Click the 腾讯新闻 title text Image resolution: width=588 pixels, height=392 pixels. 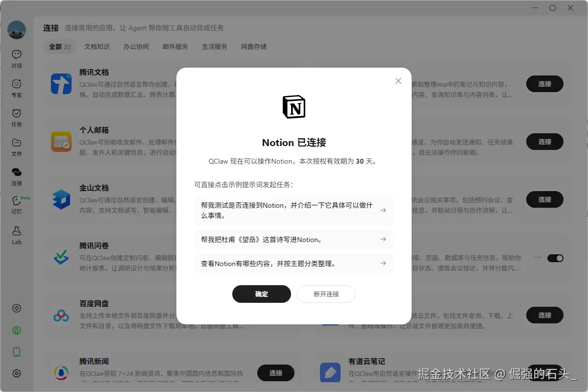pos(94,362)
